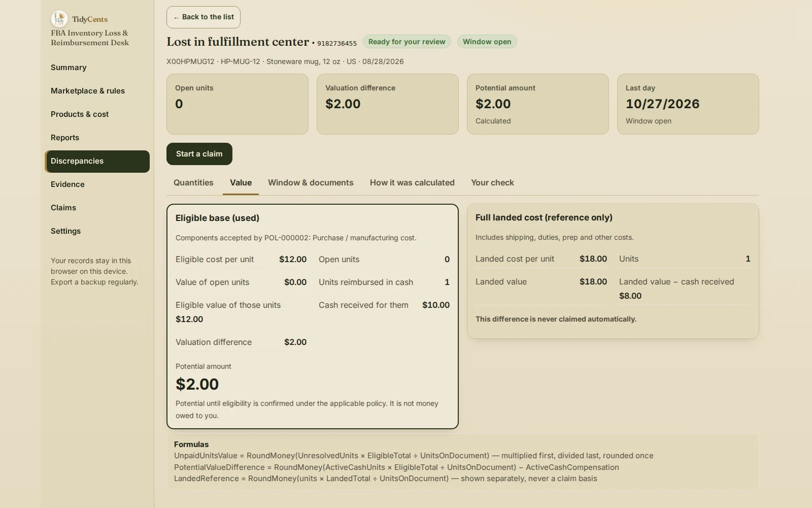The image size is (812, 508).
Task: Click the X00HPMUG12 product detail line
Action: pos(285,61)
